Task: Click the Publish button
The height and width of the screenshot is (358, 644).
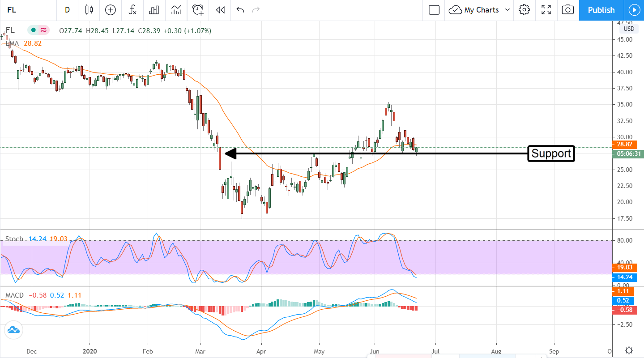Action: click(x=601, y=10)
